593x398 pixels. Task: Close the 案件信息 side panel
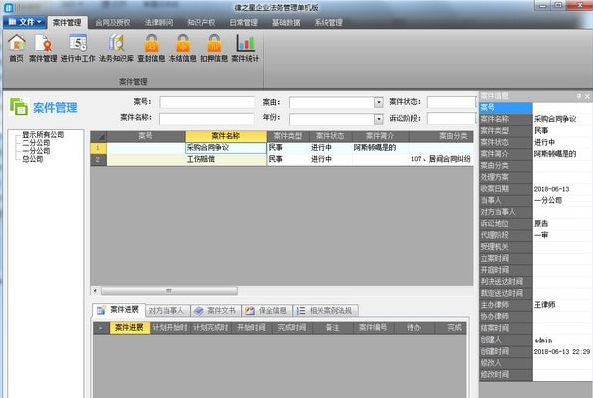coord(587,96)
